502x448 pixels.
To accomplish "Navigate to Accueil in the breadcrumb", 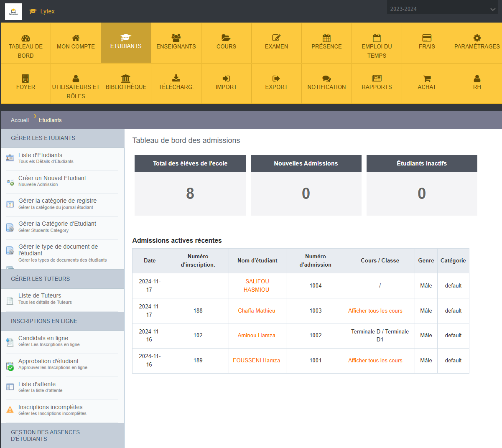I will pos(20,120).
